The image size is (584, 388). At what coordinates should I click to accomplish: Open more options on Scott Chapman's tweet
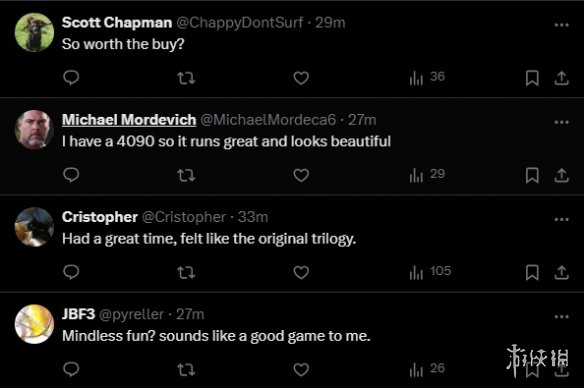click(561, 25)
